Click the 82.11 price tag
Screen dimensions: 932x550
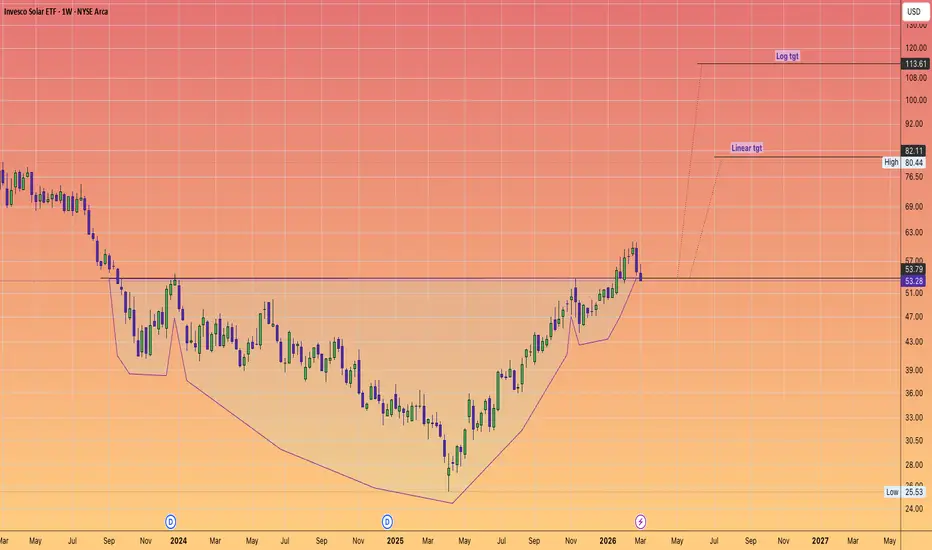pyautogui.click(x=914, y=151)
